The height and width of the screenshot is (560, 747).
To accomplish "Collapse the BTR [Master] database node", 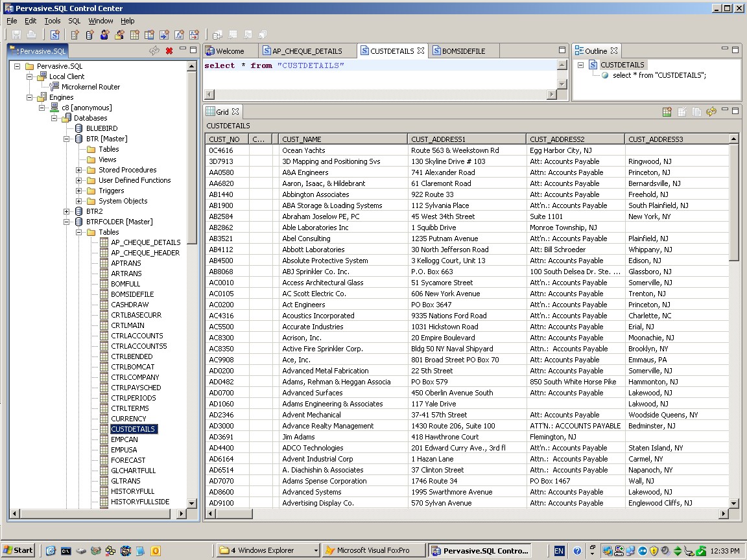I will (x=67, y=139).
